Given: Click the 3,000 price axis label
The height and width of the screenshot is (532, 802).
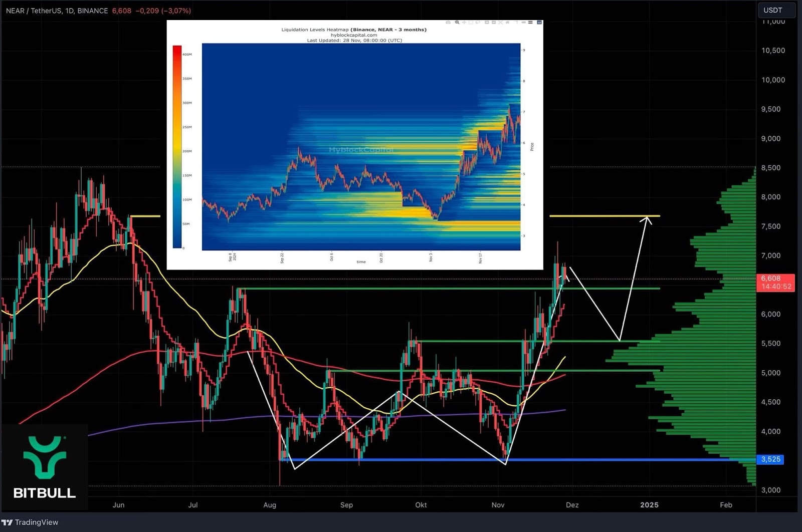Looking at the screenshot, I should pos(770,490).
